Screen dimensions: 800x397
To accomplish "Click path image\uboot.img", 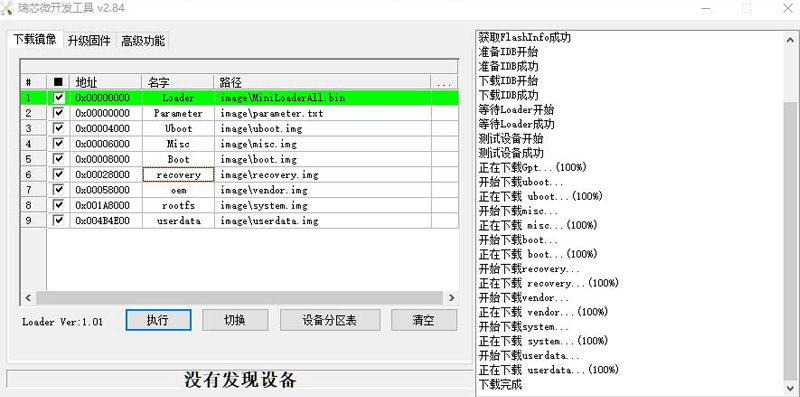I will [x=261, y=129].
